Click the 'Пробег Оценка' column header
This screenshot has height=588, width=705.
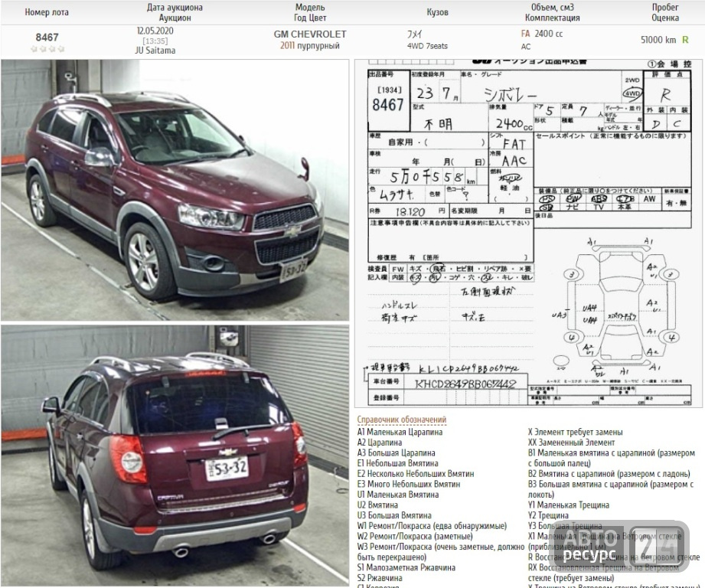(665, 12)
